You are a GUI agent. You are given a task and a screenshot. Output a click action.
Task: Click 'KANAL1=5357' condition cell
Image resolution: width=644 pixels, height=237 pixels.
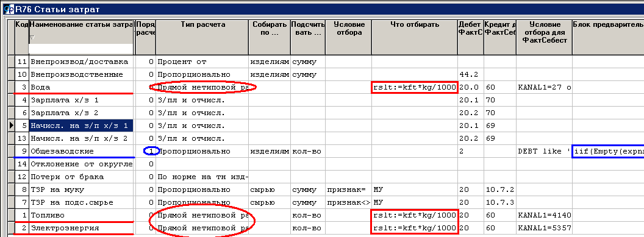pyautogui.click(x=544, y=228)
